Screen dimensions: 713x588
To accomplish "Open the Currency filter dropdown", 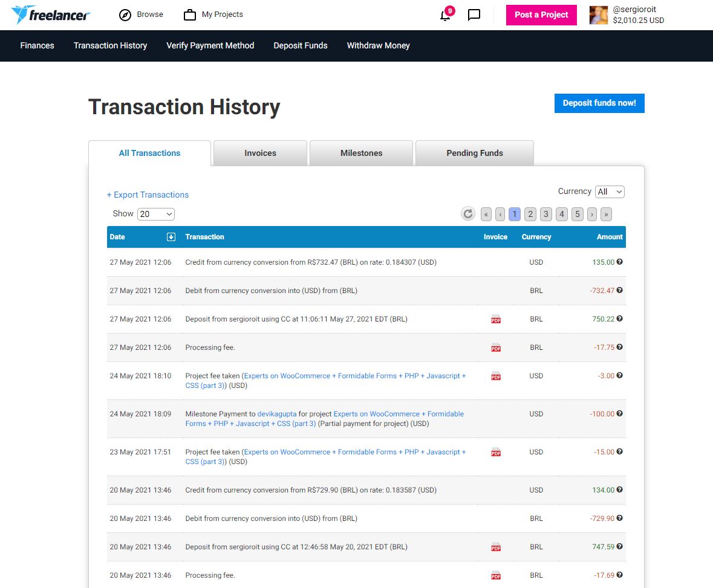I will pos(610,192).
